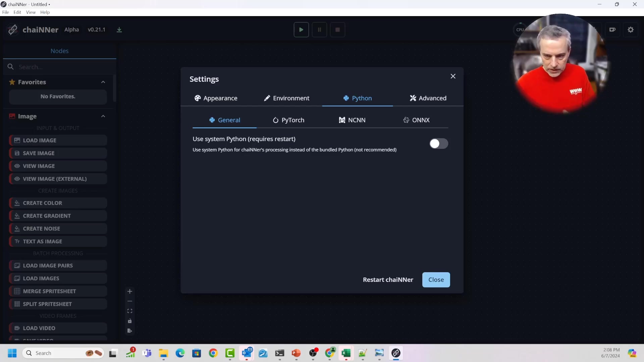Open the File menu
The height and width of the screenshot is (362, 644).
pyautogui.click(x=6, y=12)
